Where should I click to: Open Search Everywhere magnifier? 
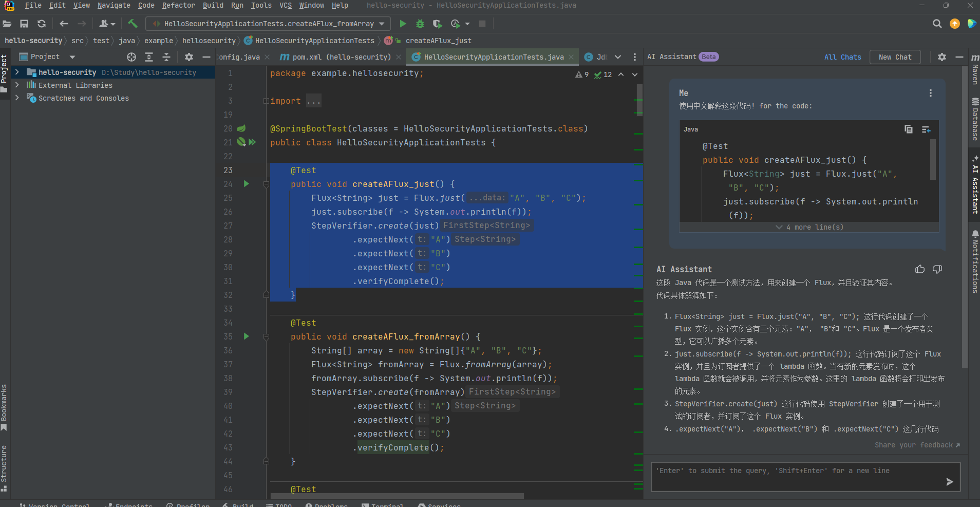tap(937, 24)
